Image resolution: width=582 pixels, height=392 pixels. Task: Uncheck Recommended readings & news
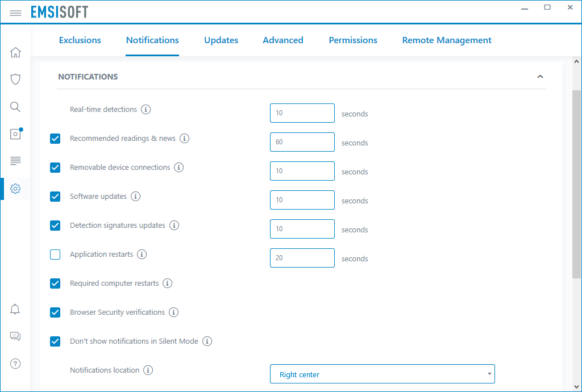click(x=55, y=139)
